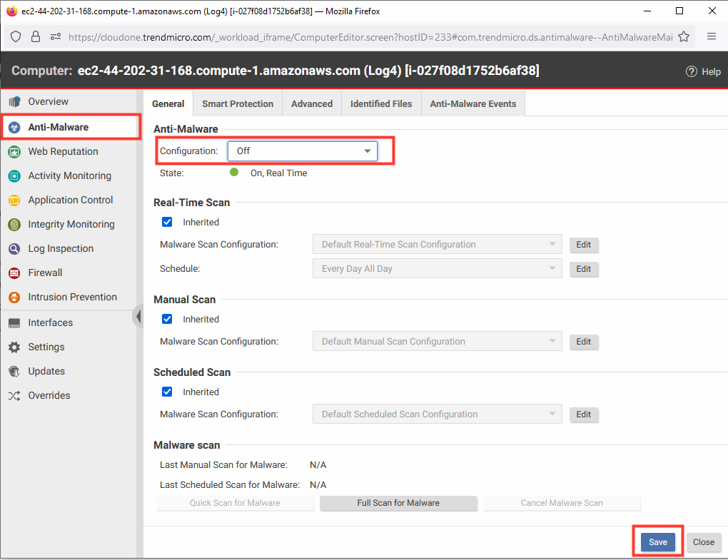Edit the Real-Time Scan Schedule
This screenshot has width=728, height=560.
tap(584, 269)
